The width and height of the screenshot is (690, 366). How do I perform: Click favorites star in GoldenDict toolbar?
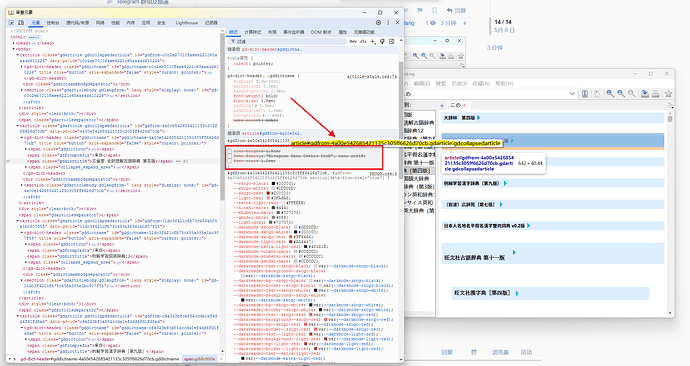(668, 94)
